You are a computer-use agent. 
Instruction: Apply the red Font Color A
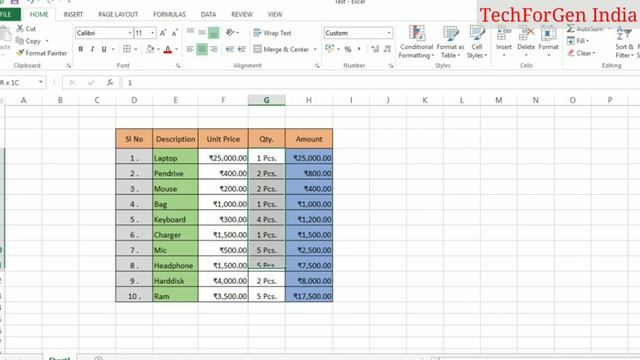pos(168,49)
